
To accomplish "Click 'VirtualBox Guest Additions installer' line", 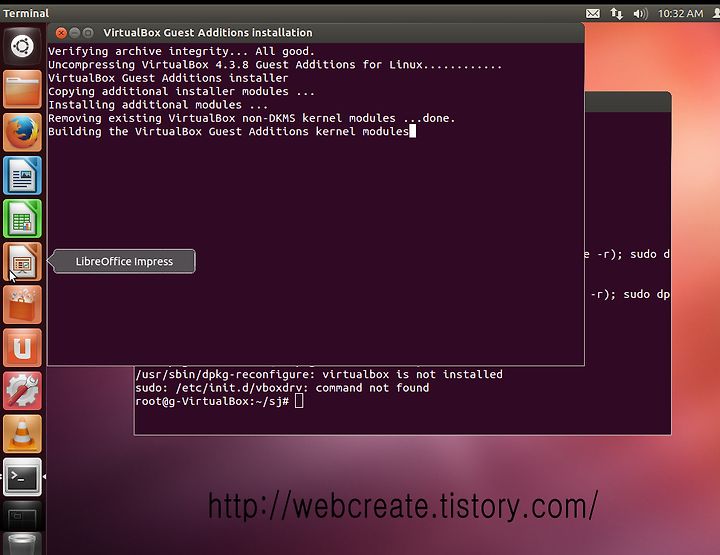I will 168,78.
